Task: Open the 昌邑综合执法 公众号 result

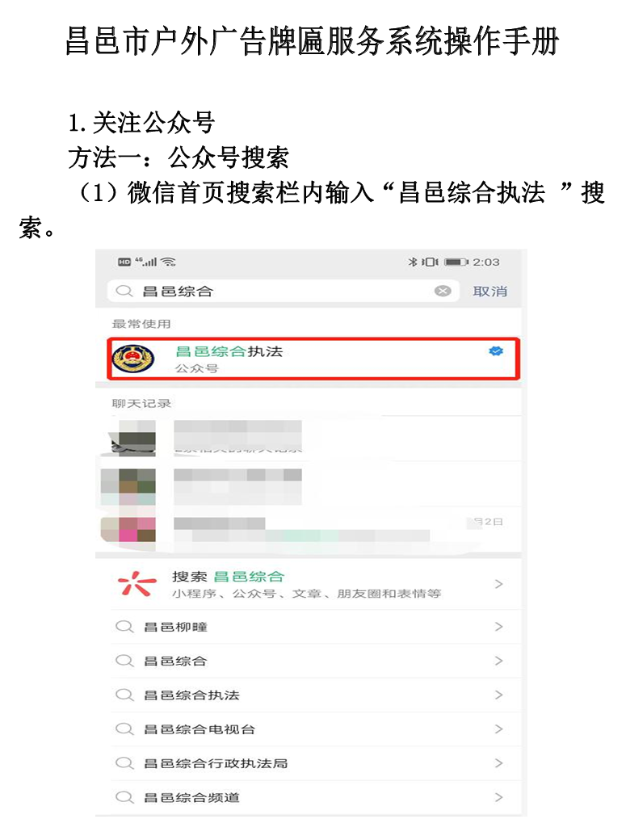Action: click(313, 359)
